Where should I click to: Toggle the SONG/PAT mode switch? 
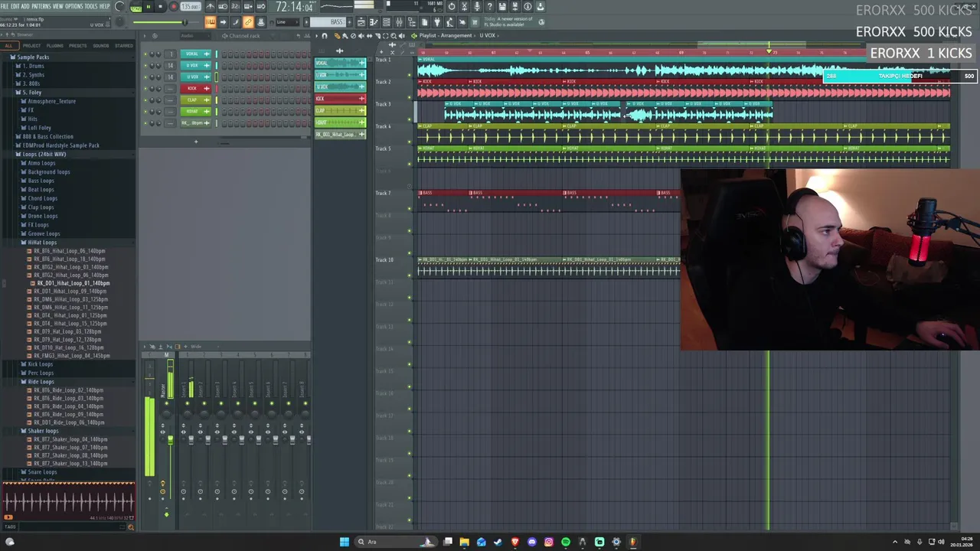[x=136, y=7]
